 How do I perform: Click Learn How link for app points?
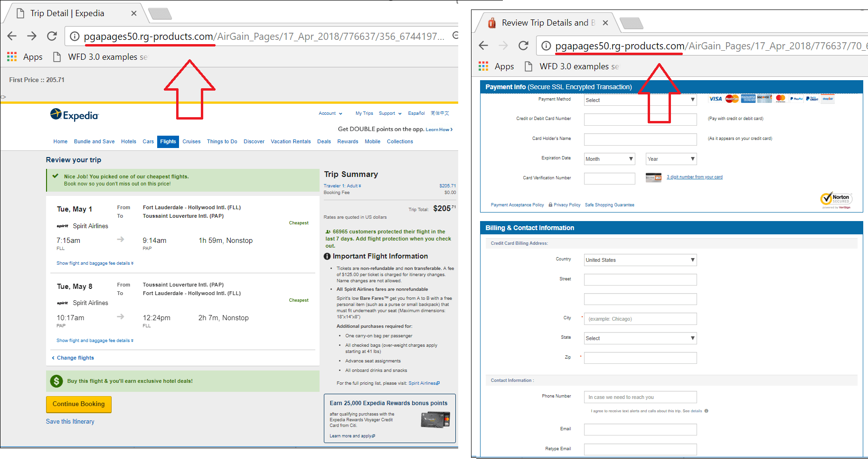[439, 130]
